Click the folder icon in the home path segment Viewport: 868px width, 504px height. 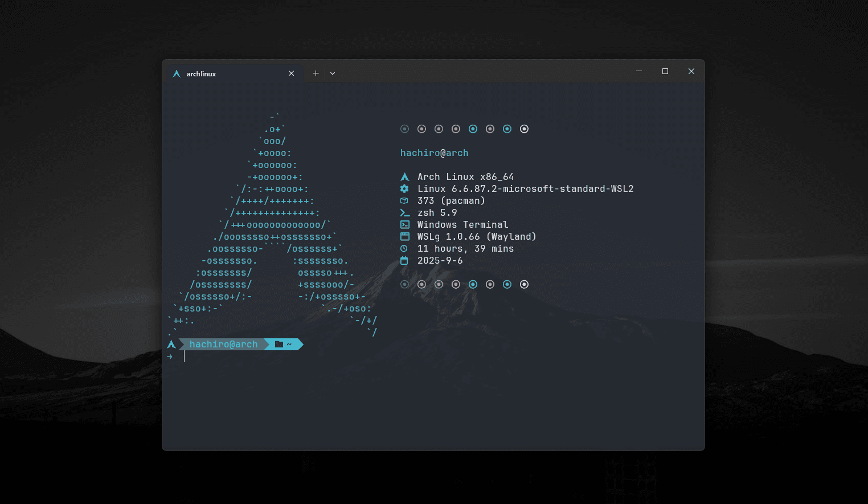coord(279,344)
